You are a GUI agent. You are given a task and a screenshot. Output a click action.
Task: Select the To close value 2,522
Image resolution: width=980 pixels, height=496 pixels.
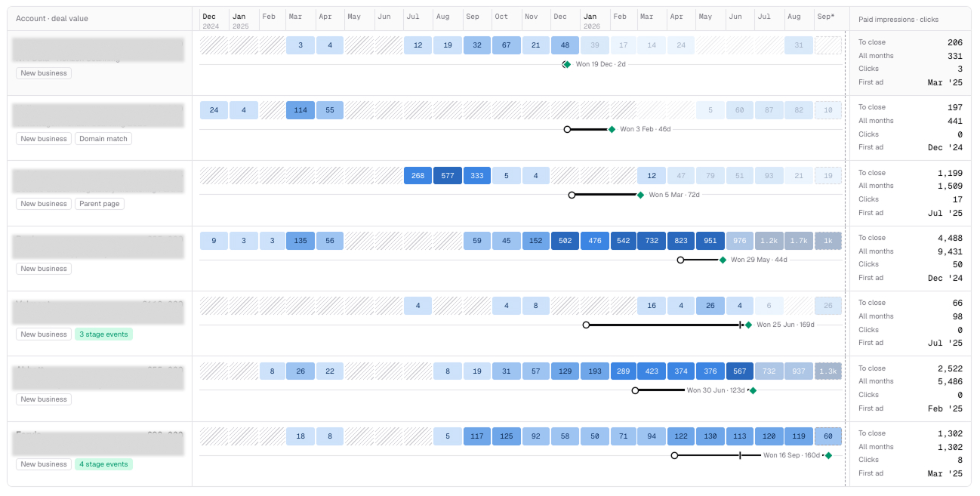coord(949,368)
